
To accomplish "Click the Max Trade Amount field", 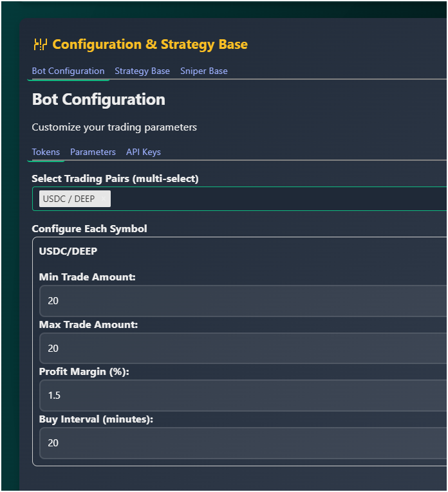I will 243,349.
